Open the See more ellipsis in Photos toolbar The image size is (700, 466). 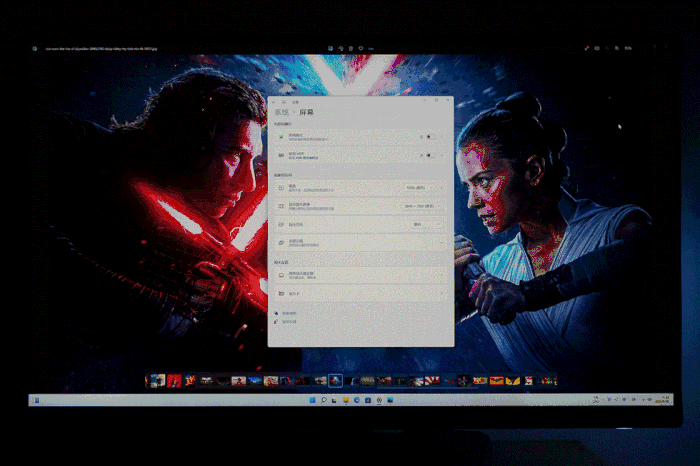point(371,48)
